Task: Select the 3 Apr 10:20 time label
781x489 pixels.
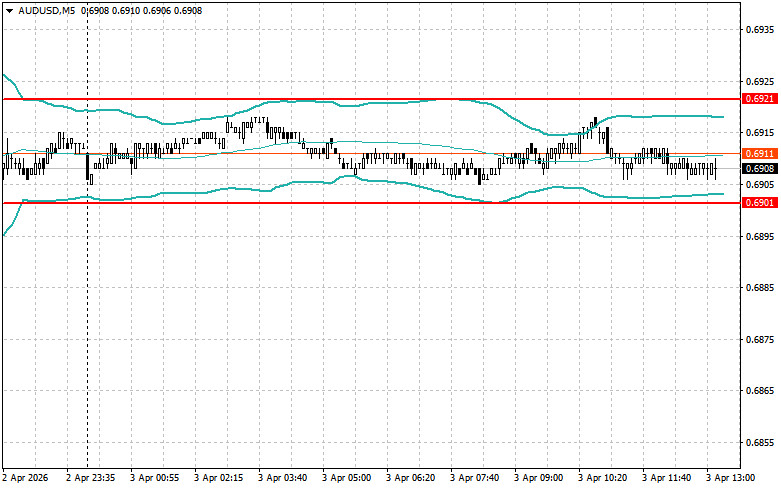Action: pos(603,478)
